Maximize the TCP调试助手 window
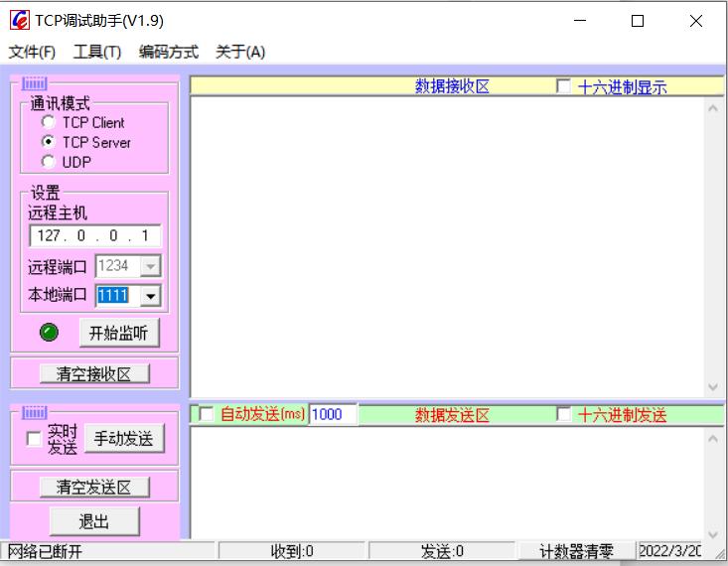The width and height of the screenshot is (728, 566). 638,21
